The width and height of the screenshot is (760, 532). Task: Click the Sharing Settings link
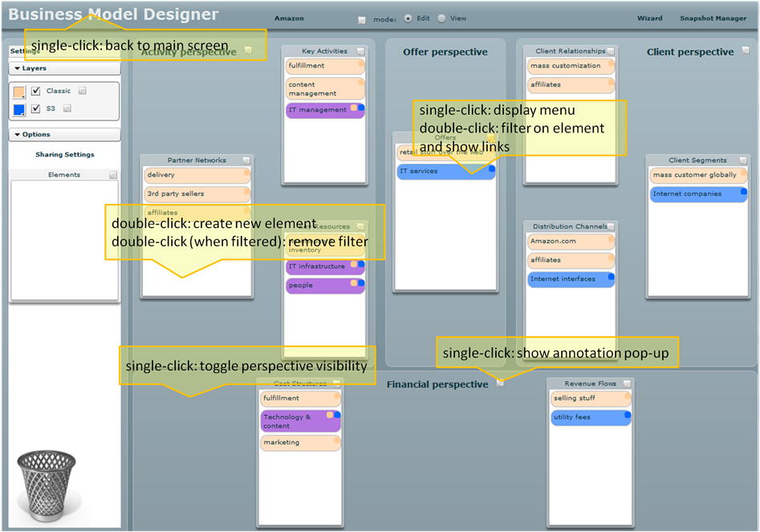click(64, 155)
